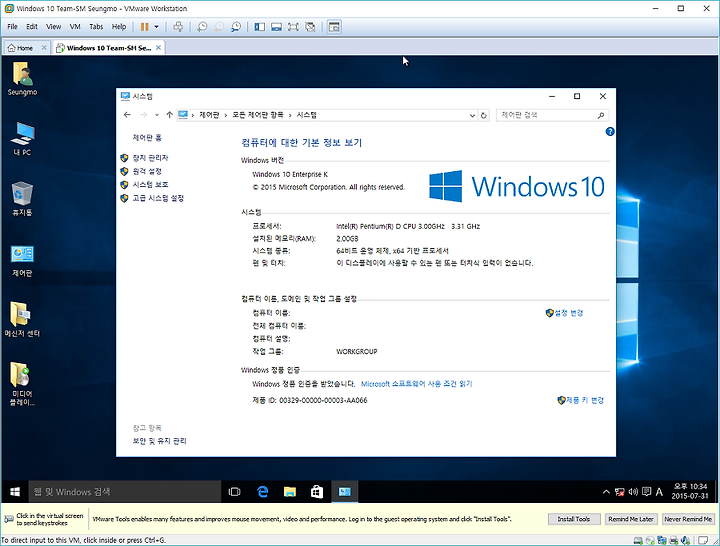
Task: Click the active 시스템 control panel taskbar button
Action: coord(344,492)
